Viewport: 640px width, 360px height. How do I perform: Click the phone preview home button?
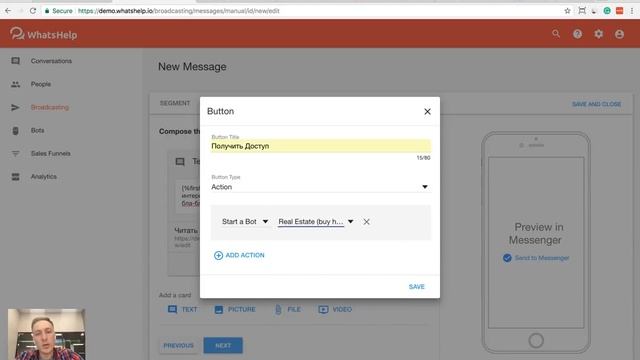[x=536, y=340]
